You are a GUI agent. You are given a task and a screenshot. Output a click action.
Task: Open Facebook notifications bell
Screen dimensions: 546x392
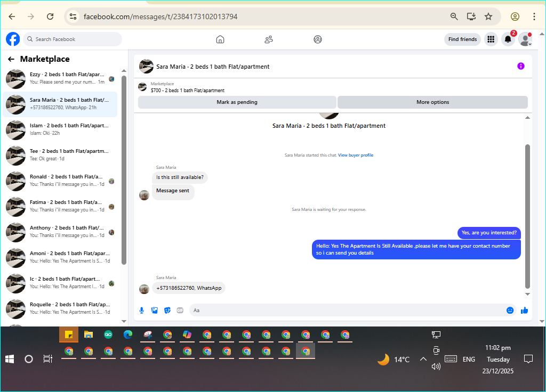tap(508, 39)
